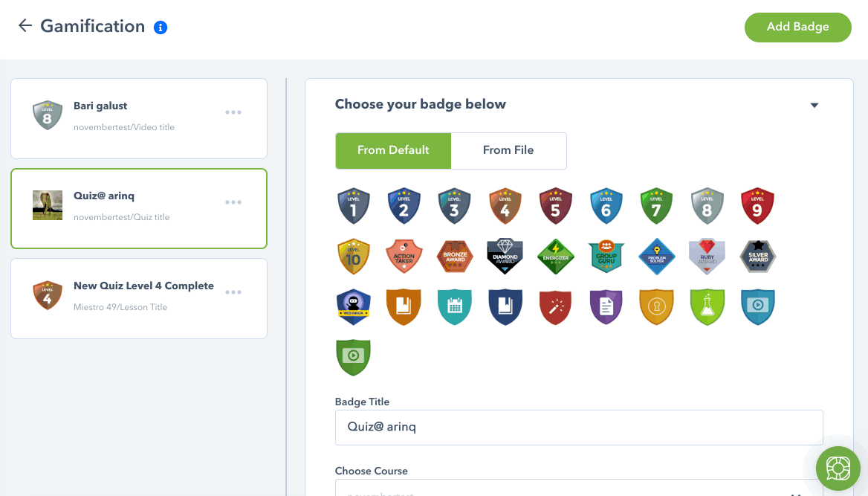This screenshot has height=496, width=868.
Task: Switch to the From Default tab
Action: 393,150
